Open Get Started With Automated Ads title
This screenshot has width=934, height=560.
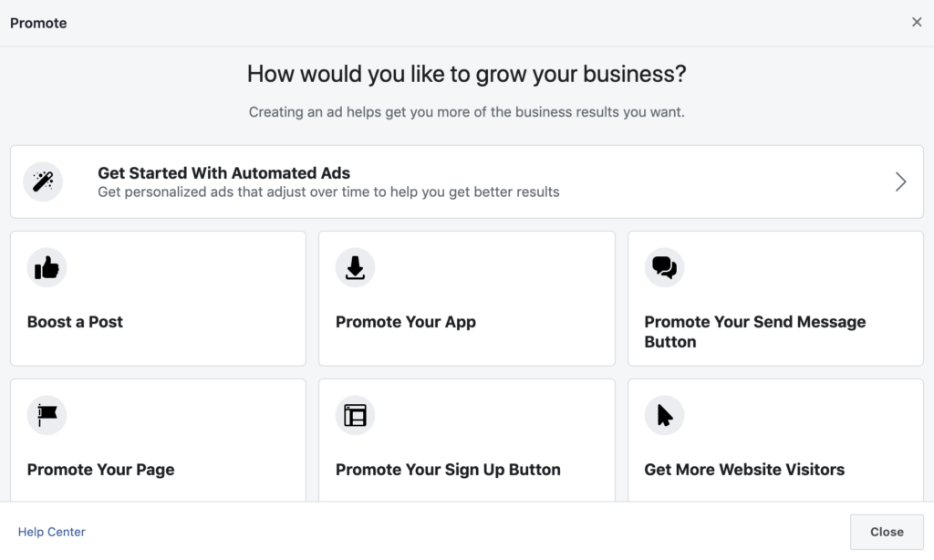click(x=223, y=172)
